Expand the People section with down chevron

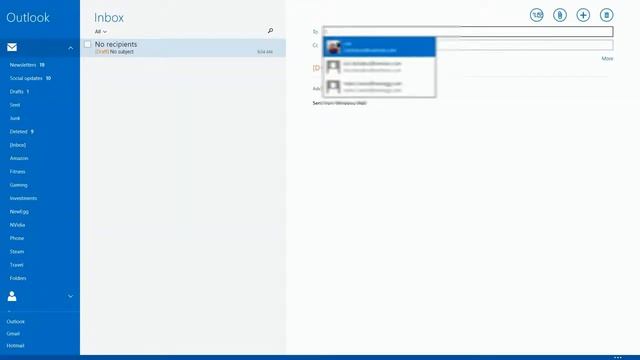coord(71,296)
